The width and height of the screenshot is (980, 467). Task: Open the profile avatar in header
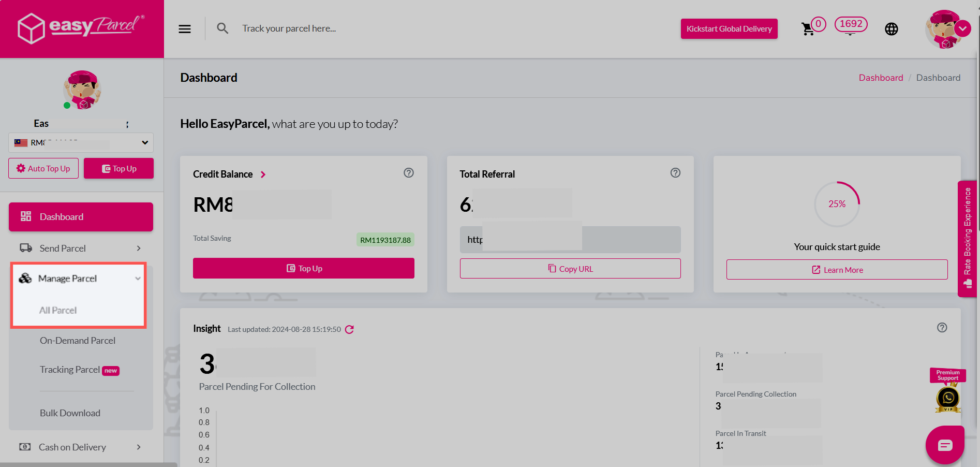[943, 30]
